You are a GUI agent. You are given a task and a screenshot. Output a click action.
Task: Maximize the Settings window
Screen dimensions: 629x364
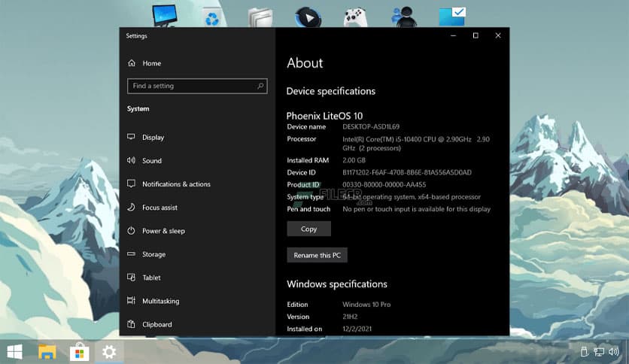476,35
